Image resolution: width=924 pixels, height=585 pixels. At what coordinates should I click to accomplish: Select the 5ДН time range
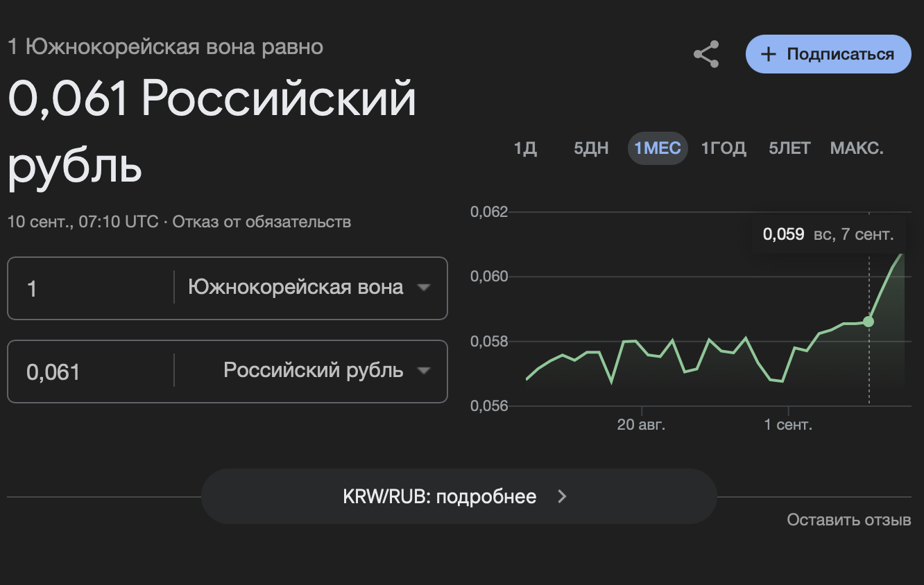[x=591, y=148]
